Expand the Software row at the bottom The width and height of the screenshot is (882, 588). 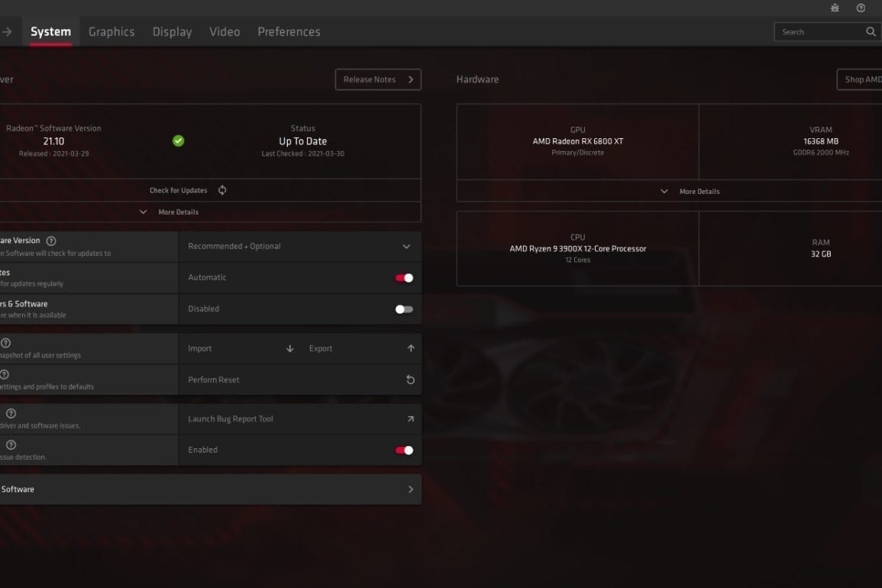coord(210,489)
